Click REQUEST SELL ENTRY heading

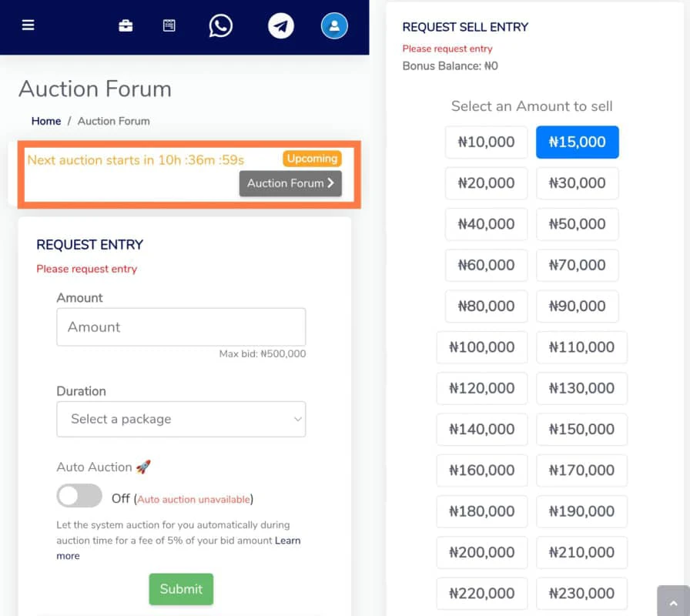465,27
